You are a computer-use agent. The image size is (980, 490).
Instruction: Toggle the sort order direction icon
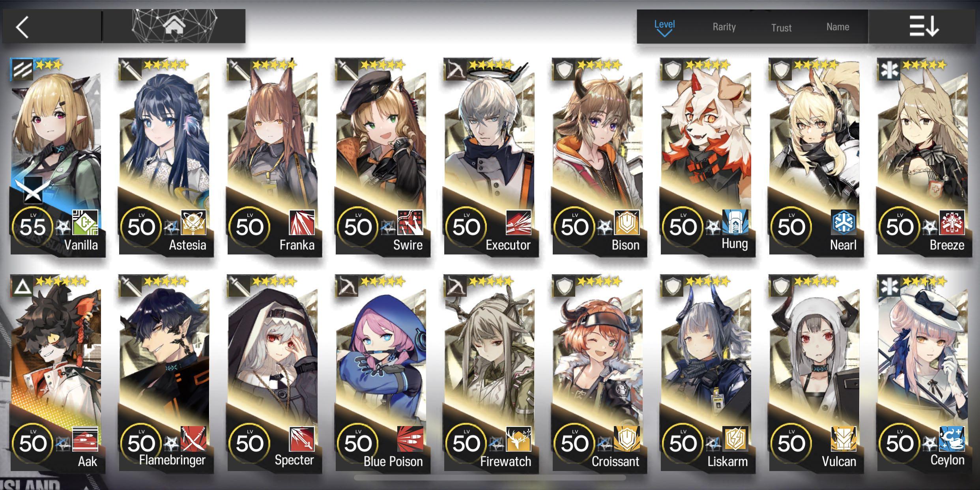(x=924, y=26)
